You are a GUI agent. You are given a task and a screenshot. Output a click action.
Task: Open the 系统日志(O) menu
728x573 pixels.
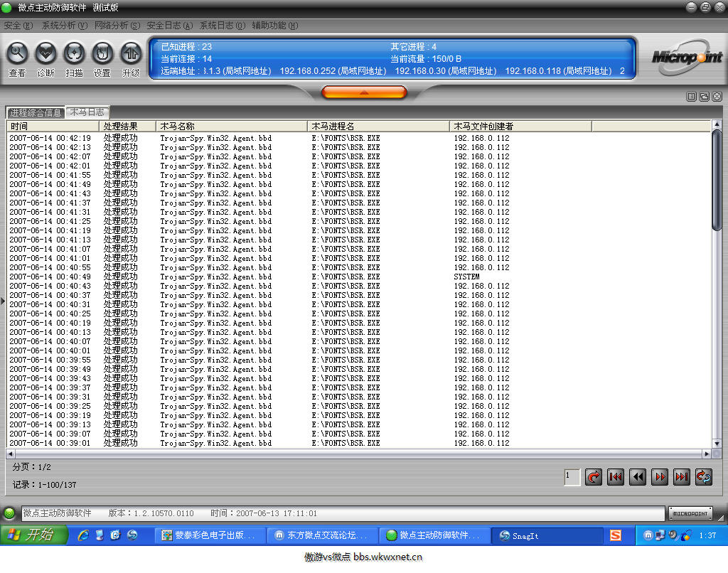(x=223, y=26)
